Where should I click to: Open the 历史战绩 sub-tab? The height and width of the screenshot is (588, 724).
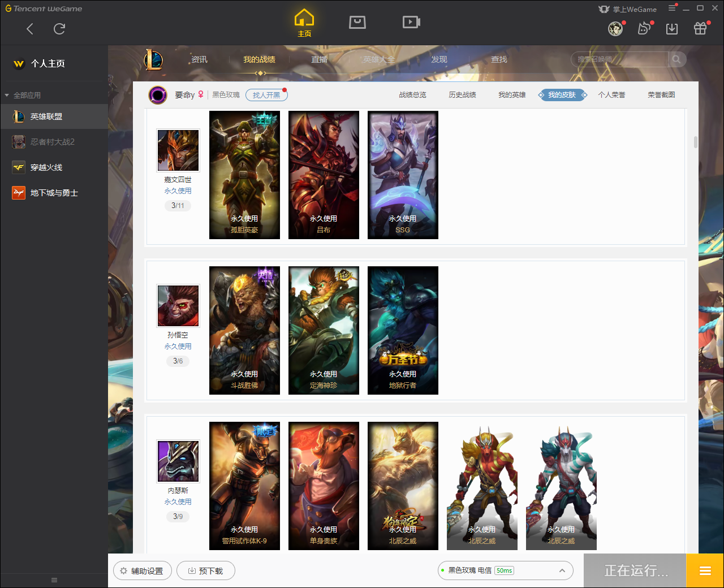(462, 95)
